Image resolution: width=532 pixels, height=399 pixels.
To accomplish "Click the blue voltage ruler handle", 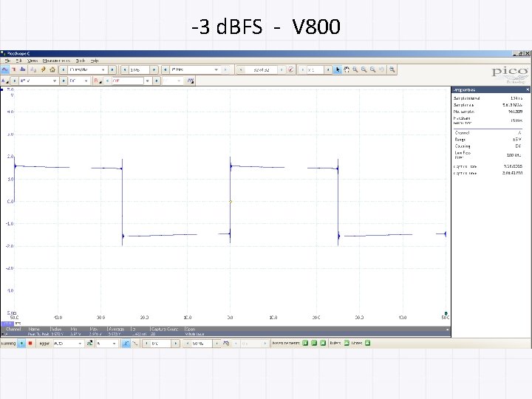I will click(x=2, y=89).
